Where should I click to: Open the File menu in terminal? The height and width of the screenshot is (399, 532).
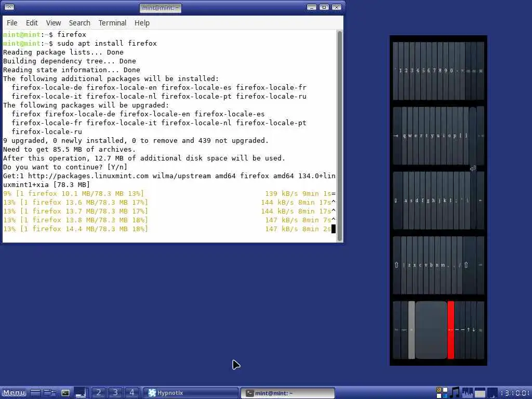[12, 23]
